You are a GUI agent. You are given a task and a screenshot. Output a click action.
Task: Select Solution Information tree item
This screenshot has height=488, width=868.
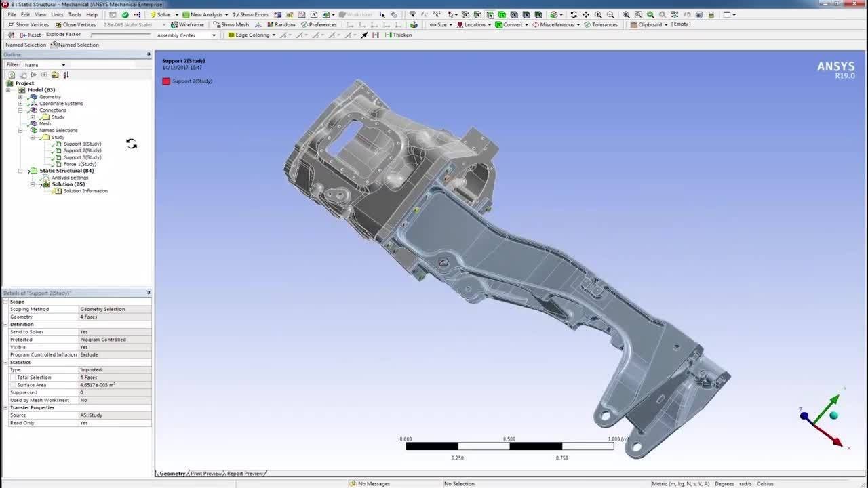click(85, 191)
